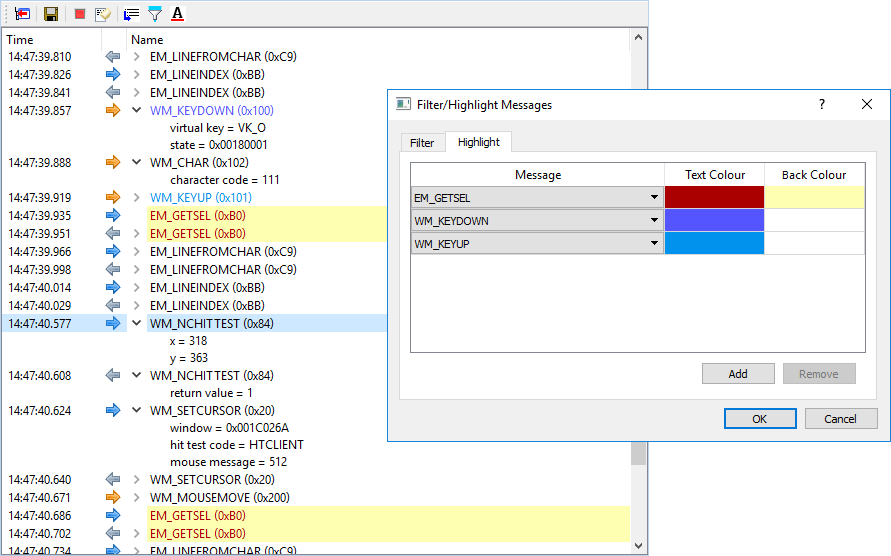This screenshot has height=556, width=891.
Task: Switch to the Filter tab
Action: (x=422, y=143)
